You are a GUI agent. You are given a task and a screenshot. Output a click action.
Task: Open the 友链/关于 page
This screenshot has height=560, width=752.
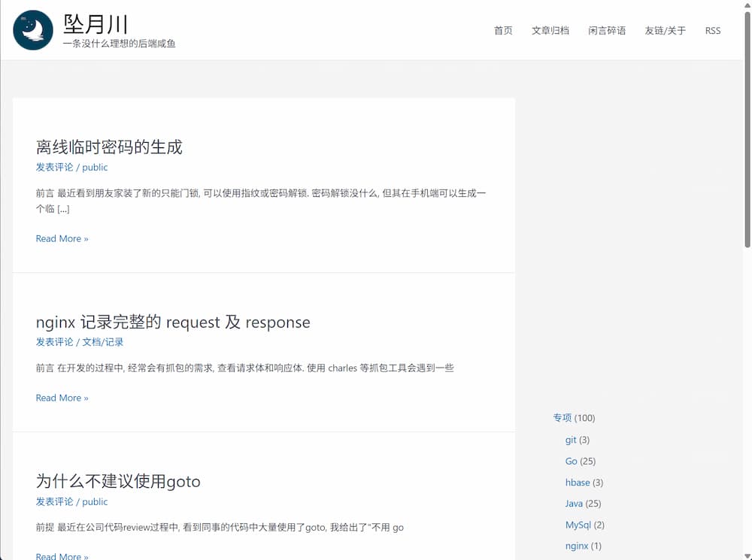pos(665,31)
